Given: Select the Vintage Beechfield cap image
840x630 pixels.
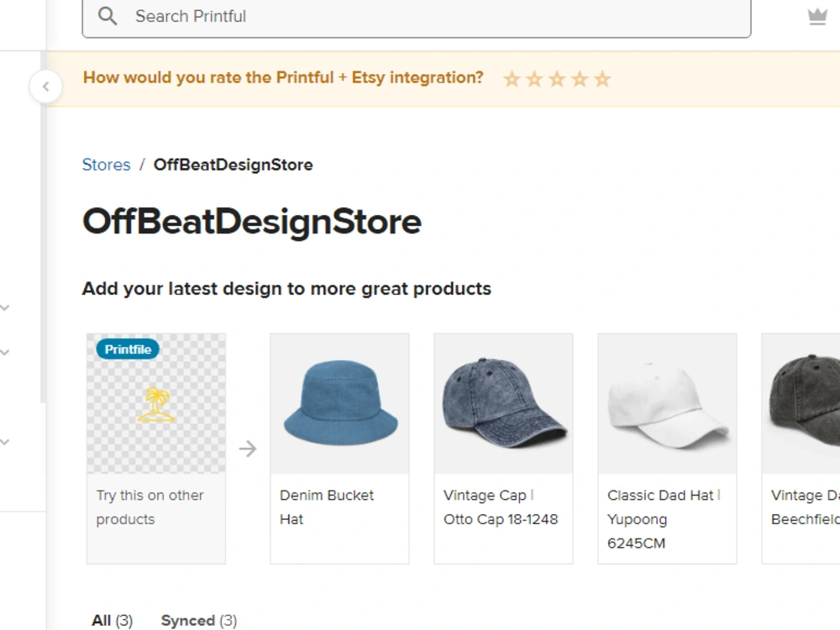Looking at the screenshot, I should pyautogui.click(x=801, y=403).
